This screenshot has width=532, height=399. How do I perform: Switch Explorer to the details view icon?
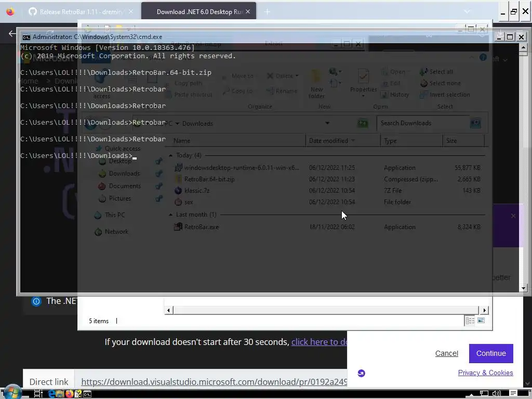point(470,321)
